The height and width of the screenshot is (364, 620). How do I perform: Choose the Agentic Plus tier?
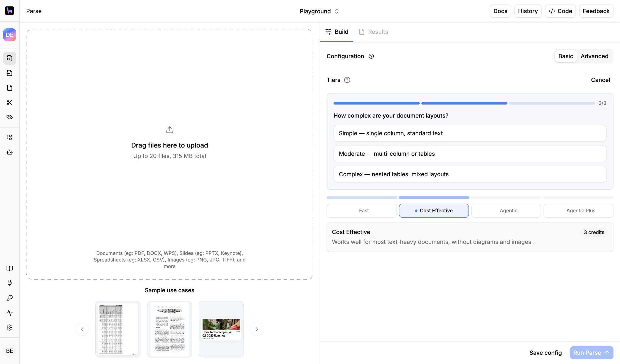(578, 211)
